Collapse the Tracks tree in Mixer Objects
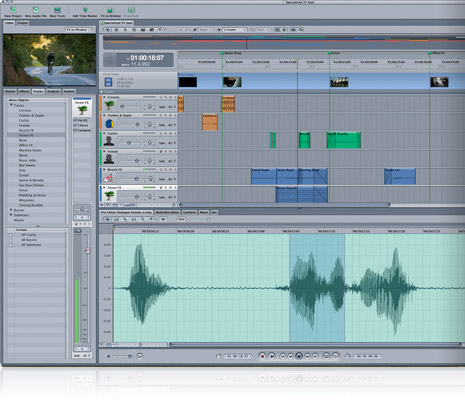The image size is (465, 410). point(11,105)
